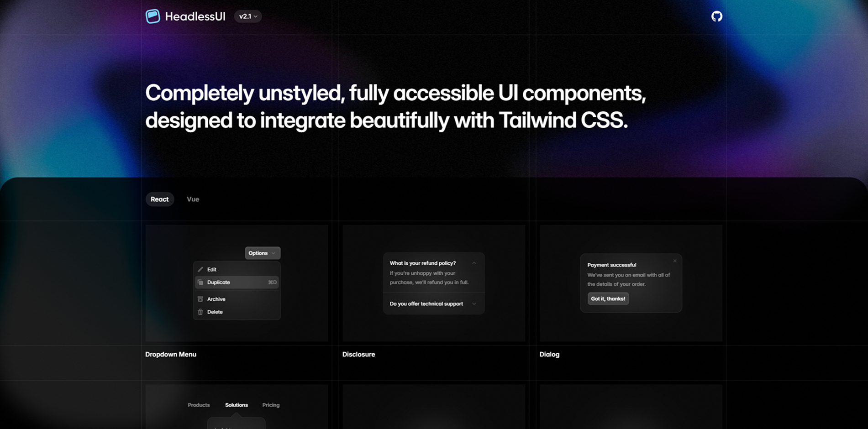
Task: Click the ⌘D shortcut label
Action: (x=272, y=282)
